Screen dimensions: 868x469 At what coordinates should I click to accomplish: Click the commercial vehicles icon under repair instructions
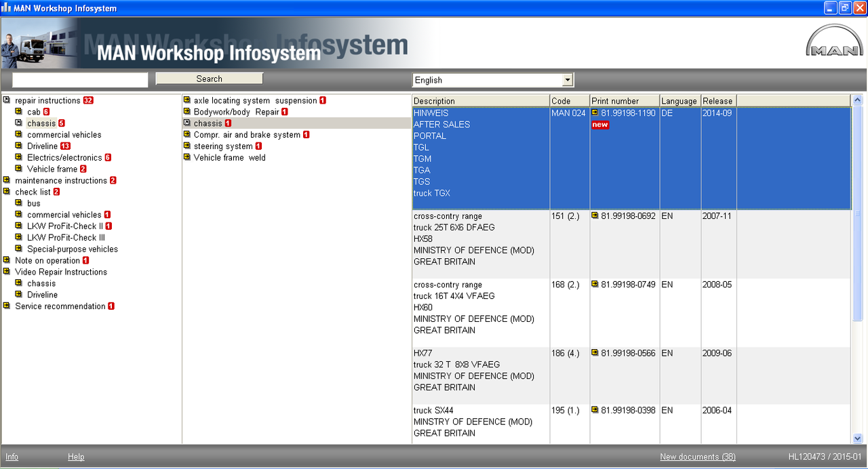pos(18,134)
